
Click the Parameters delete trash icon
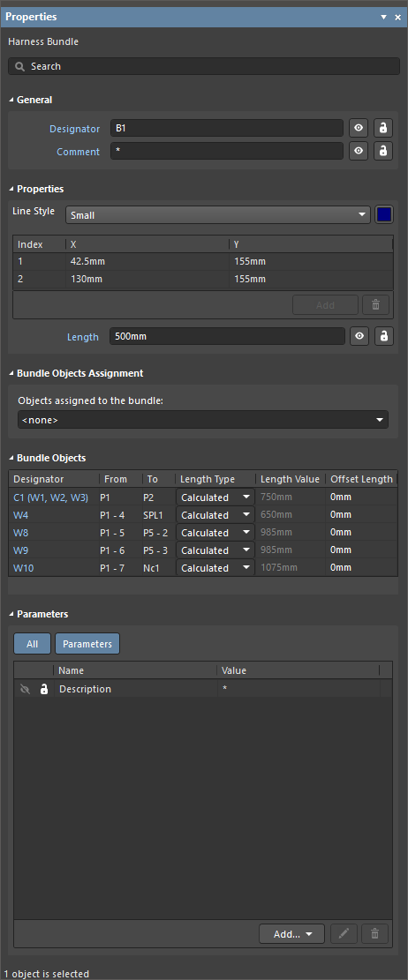(374, 934)
